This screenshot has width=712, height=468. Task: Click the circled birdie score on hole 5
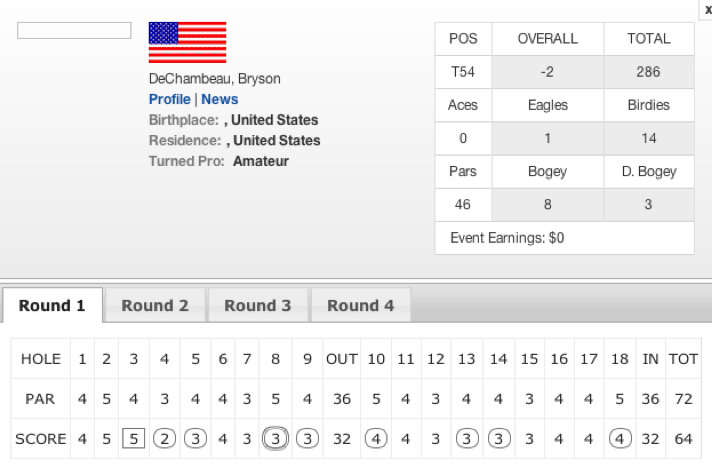pos(195,439)
